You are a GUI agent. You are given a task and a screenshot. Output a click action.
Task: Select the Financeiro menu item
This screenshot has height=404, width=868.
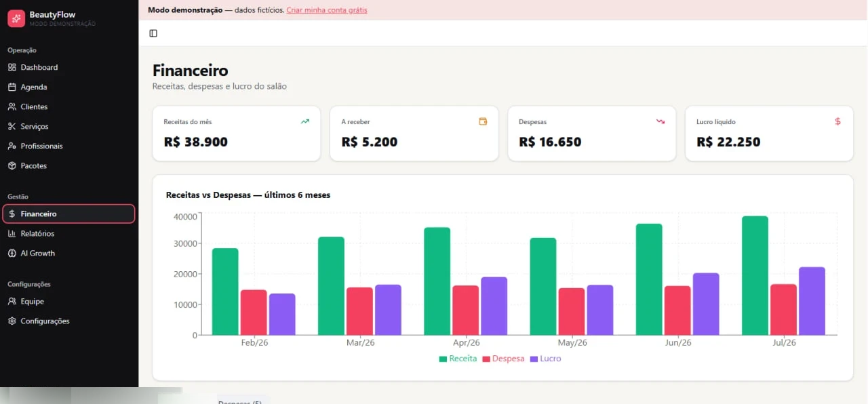69,214
